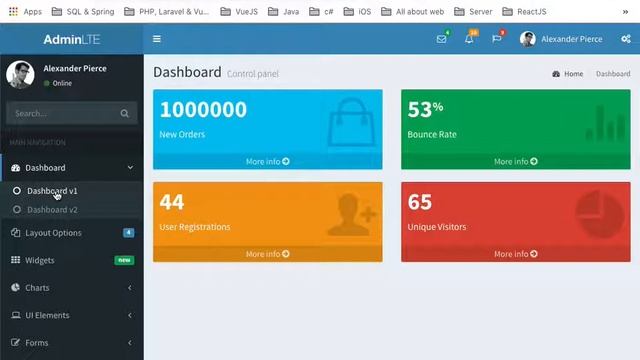This screenshot has height=360, width=640.
Task: Collapse the Dashboard menu chevron
Action: pyautogui.click(x=130, y=167)
